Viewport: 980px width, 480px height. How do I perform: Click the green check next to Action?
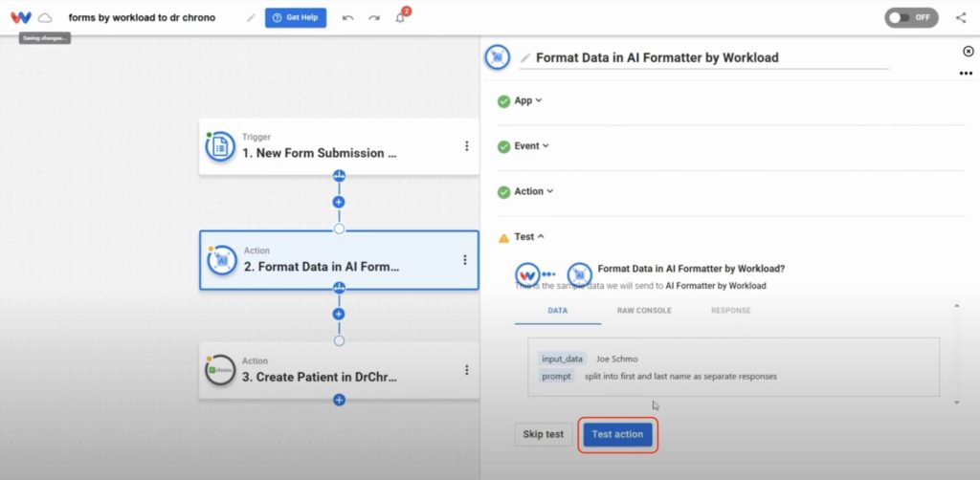[503, 192]
